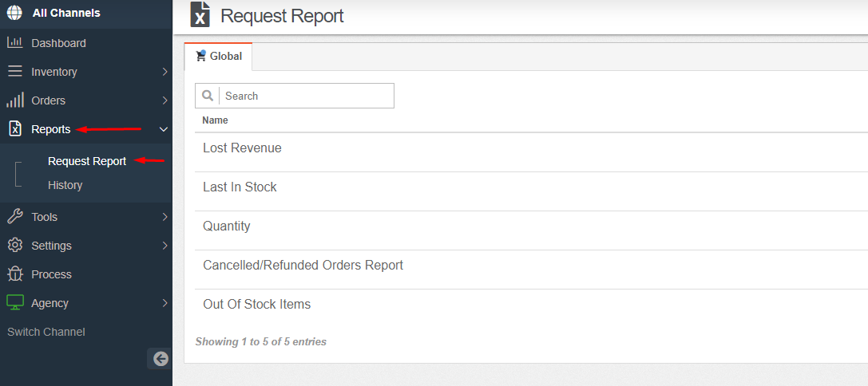Click the Orders bar-graph icon
868x386 pixels.
pos(15,100)
